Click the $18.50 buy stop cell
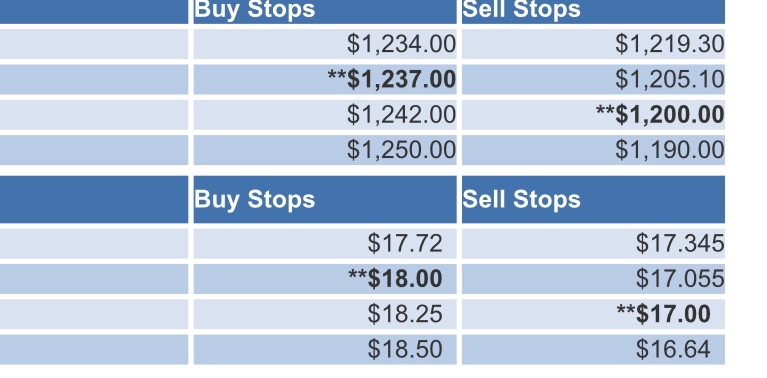The image size is (767, 378). tap(325, 349)
